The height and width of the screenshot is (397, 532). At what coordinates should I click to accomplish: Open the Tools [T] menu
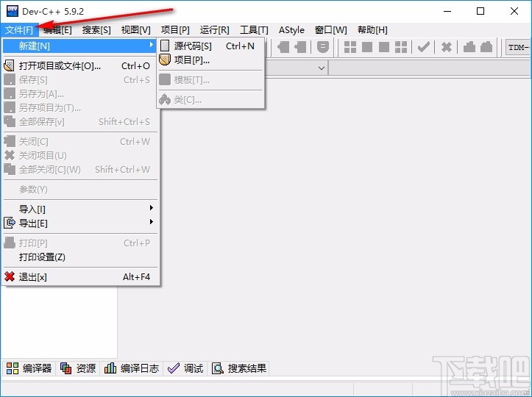click(x=254, y=30)
